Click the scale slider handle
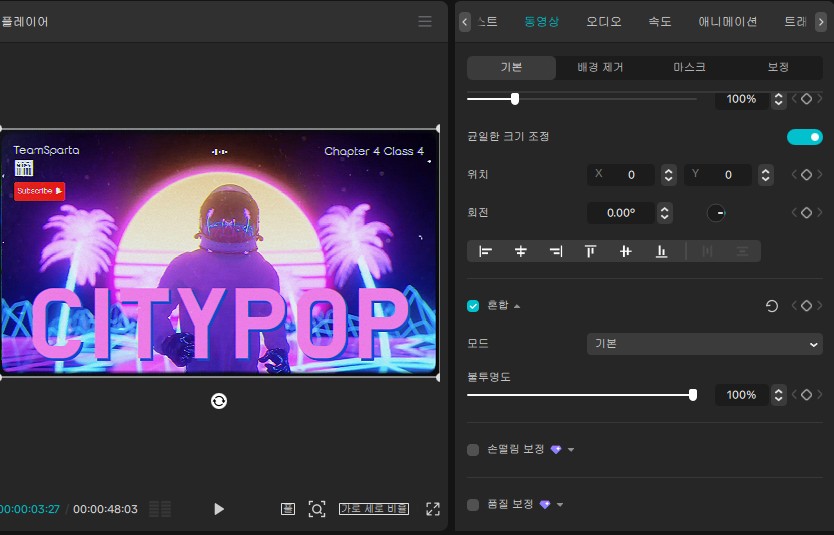 [515, 99]
